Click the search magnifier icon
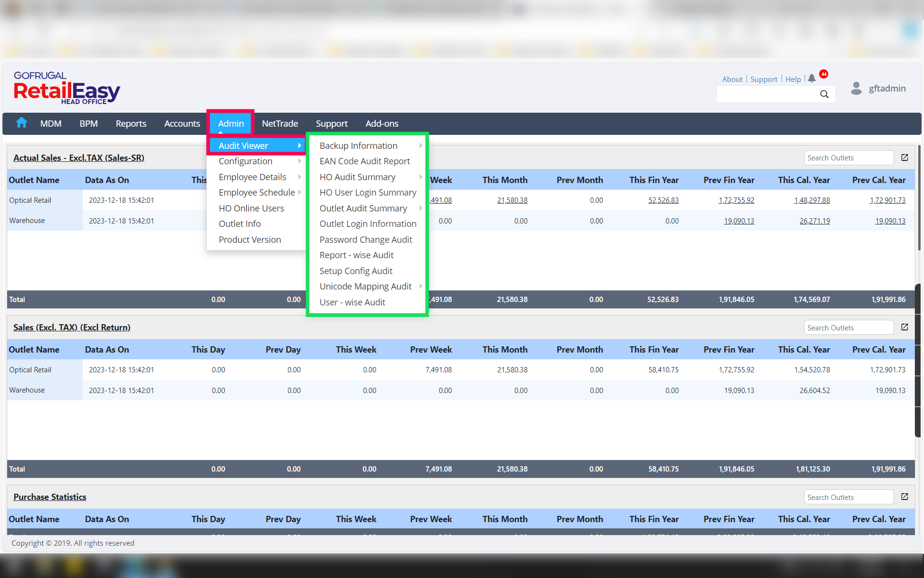The height and width of the screenshot is (578, 924). 824,94
